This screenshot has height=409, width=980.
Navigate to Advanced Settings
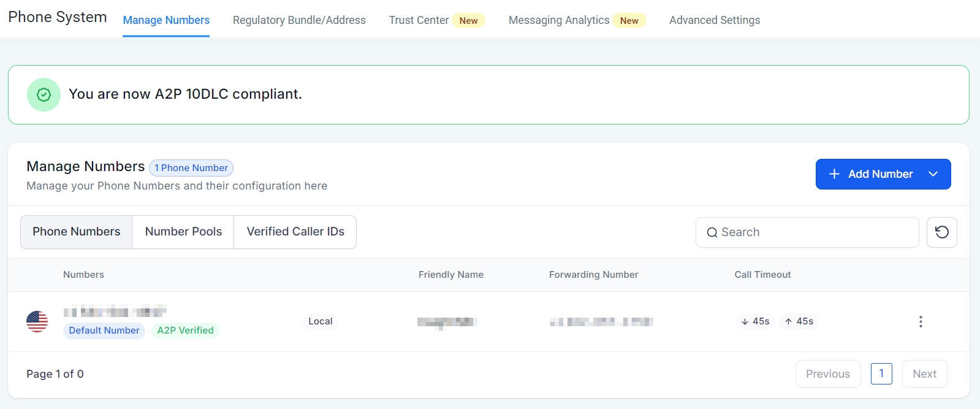pos(715,20)
